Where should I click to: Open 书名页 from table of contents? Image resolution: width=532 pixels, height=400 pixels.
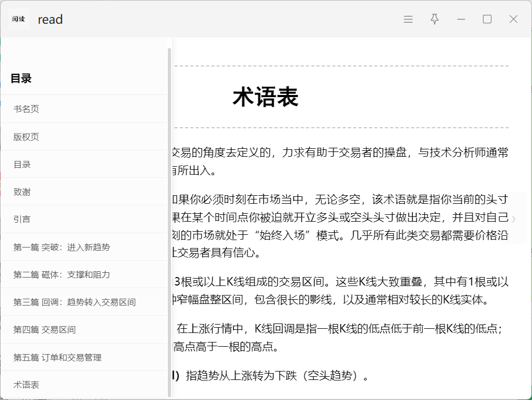coord(26,109)
